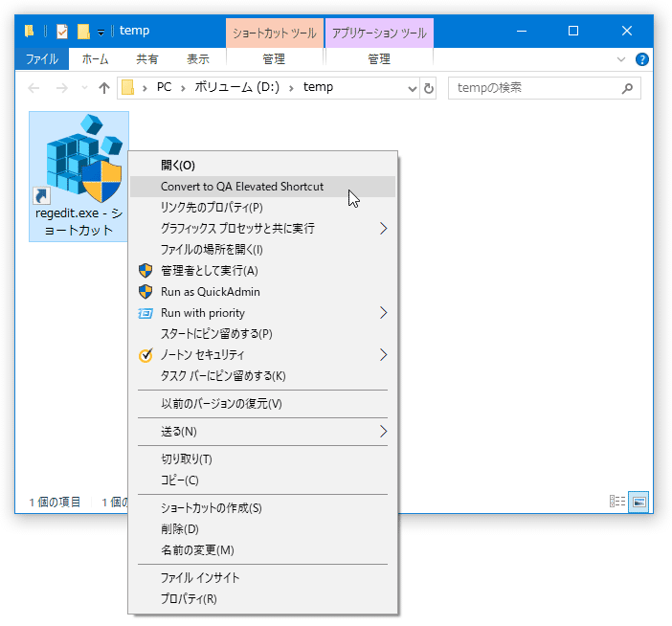This screenshot has width=672, height=626.
Task: Expand the ribbon with the chevron
Action: 621,59
